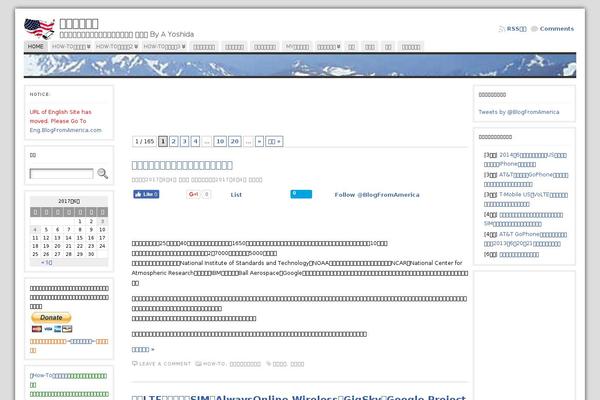Click the search input field

61,174
